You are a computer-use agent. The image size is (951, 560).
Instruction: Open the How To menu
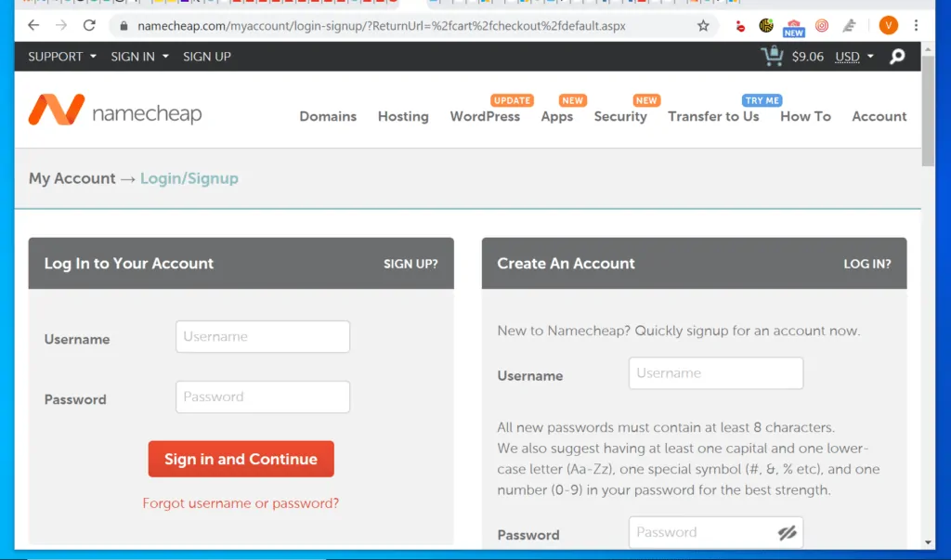pyautogui.click(x=805, y=116)
